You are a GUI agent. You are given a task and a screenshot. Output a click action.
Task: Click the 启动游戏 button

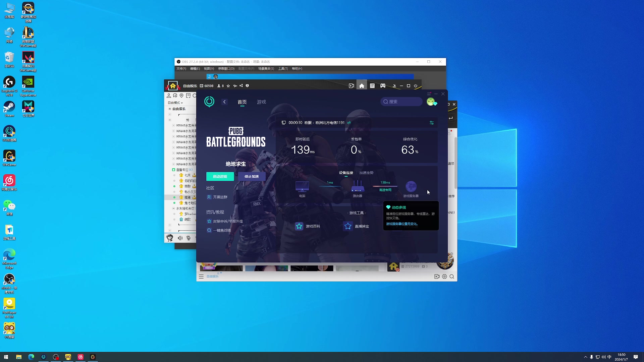coord(220,176)
